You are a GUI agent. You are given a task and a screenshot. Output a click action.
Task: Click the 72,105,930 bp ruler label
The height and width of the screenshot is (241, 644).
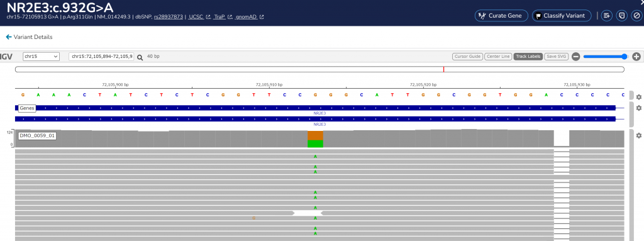tap(577, 85)
